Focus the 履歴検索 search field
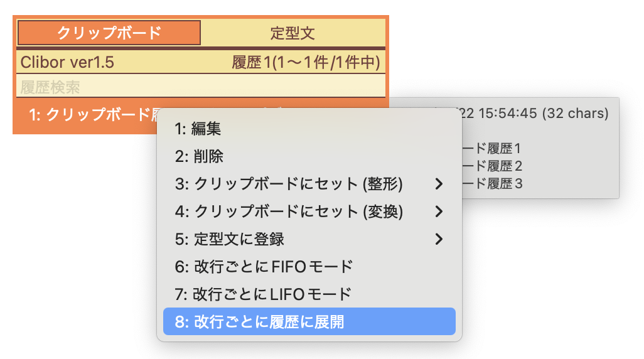 pyautogui.click(x=201, y=87)
